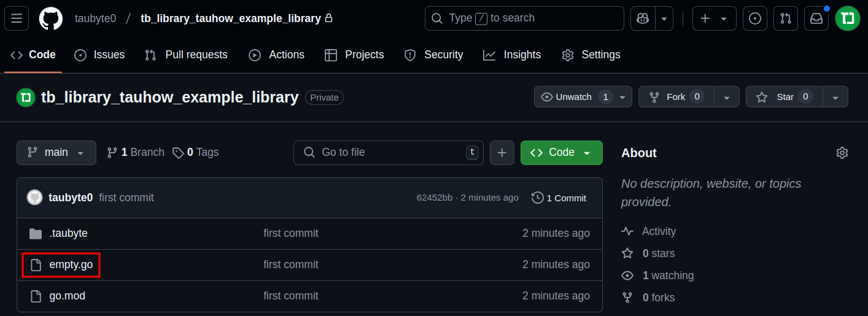Open the empty.go file
This screenshot has height=316, width=868.
click(x=71, y=265)
